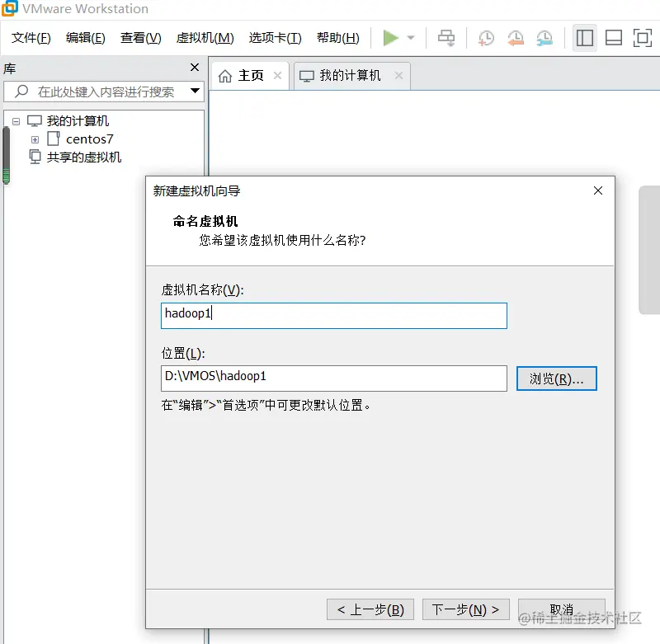Image resolution: width=660 pixels, height=644 pixels.
Task: Switch to thumbnail bar layout icon
Action: click(614, 38)
